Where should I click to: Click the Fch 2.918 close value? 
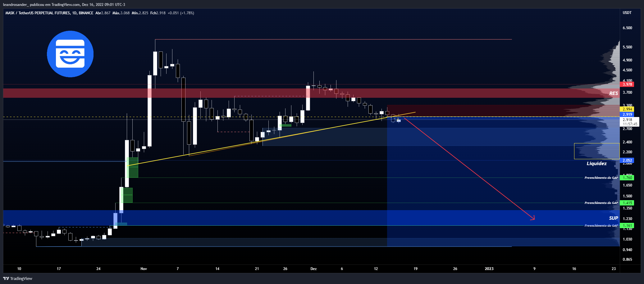click(x=158, y=13)
